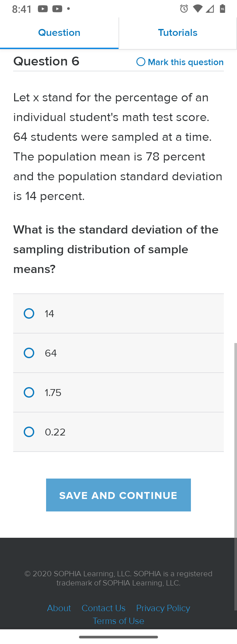Open the About link in footer
The height and width of the screenshot is (644, 237).
click(x=59, y=608)
